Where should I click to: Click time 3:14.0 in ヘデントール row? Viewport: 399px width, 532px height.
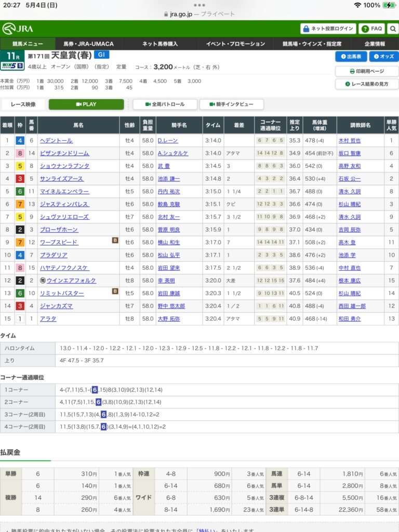click(213, 140)
